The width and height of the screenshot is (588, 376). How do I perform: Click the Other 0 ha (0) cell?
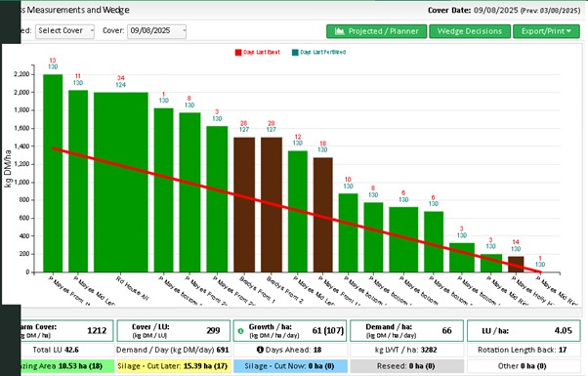[x=523, y=366]
